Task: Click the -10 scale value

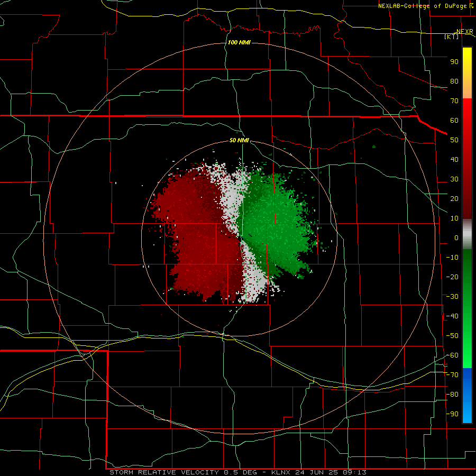Action: [x=452, y=258]
